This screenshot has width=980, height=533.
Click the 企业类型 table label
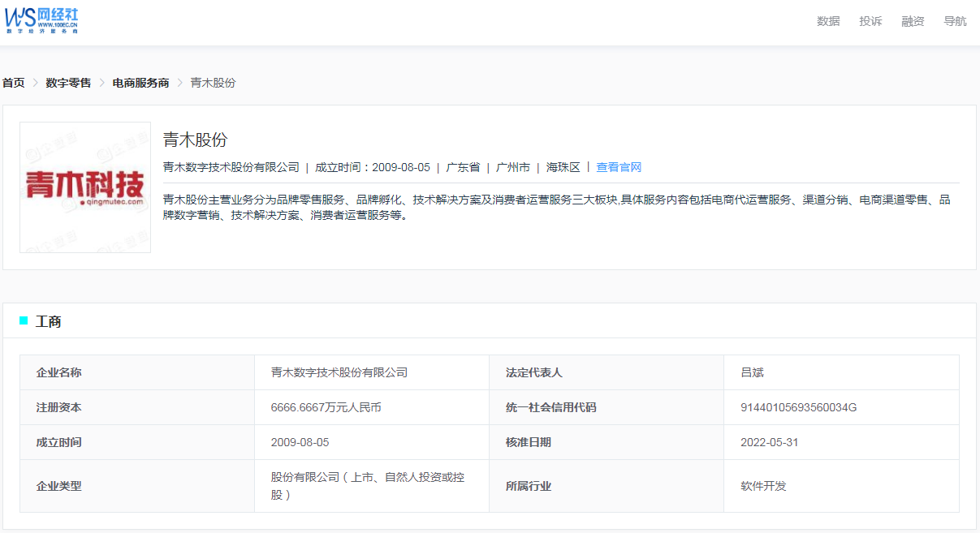point(59,486)
